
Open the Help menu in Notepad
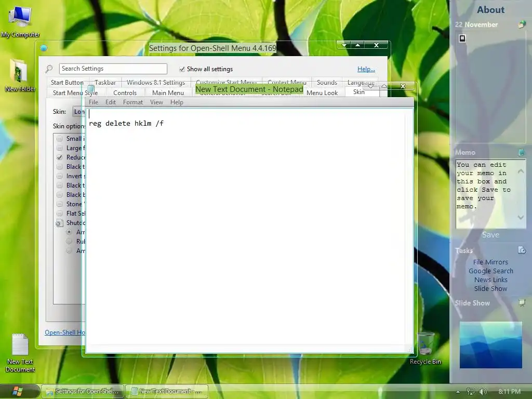click(x=177, y=102)
